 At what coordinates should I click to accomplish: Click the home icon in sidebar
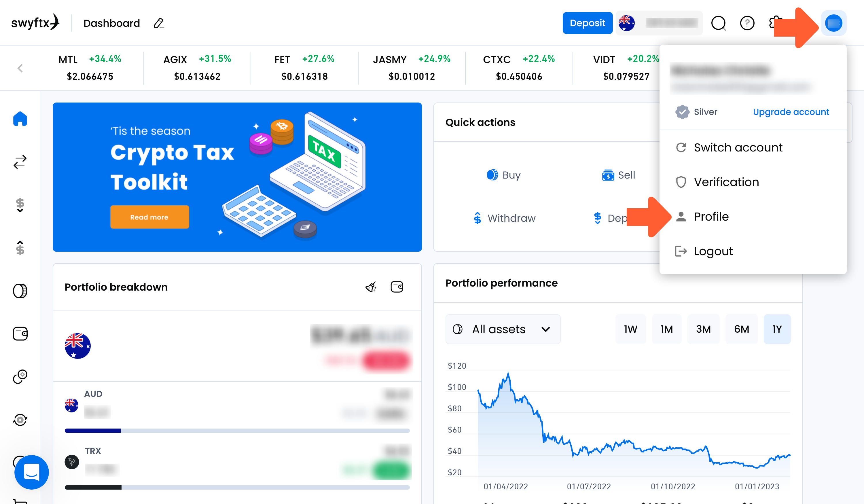(x=20, y=119)
